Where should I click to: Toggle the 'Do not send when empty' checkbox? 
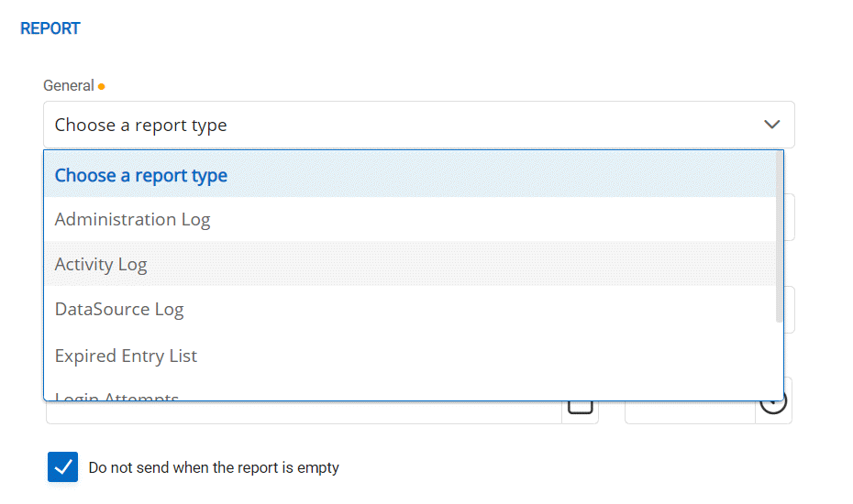click(x=63, y=467)
